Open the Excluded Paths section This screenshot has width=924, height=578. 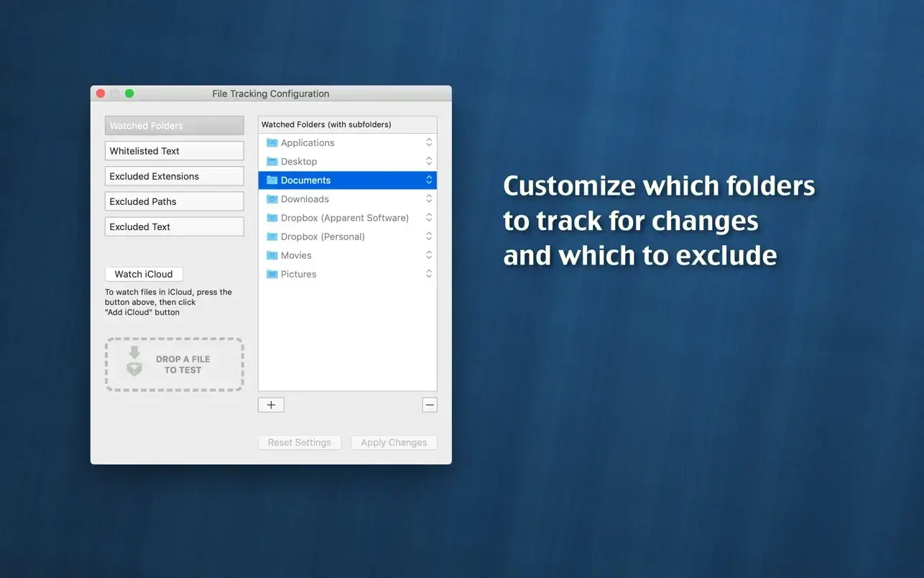tap(175, 201)
